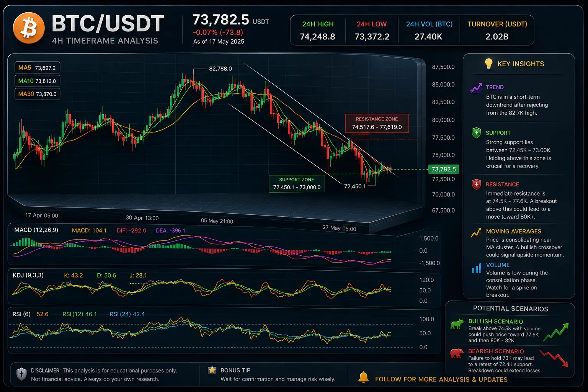Click the "FOLLOW FOR MORE ANALYSIS & UPDATES" text
This screenshot has height=392, width=588.
coord(441,379)
